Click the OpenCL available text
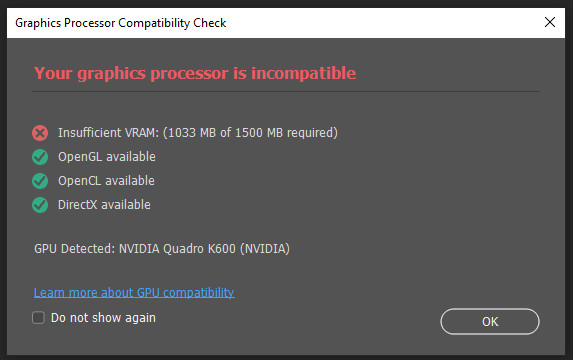 tap(106, 181)
